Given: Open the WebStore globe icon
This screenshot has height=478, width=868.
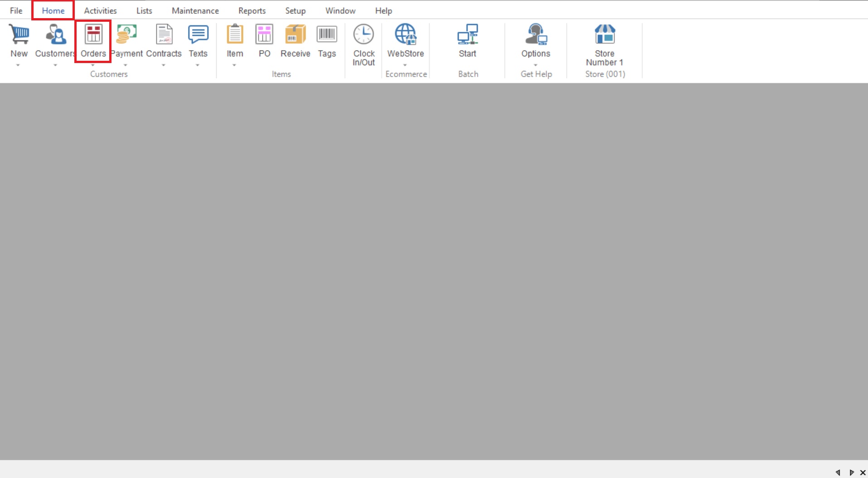Looking at the screenshot, I should [x=406, y=34].
